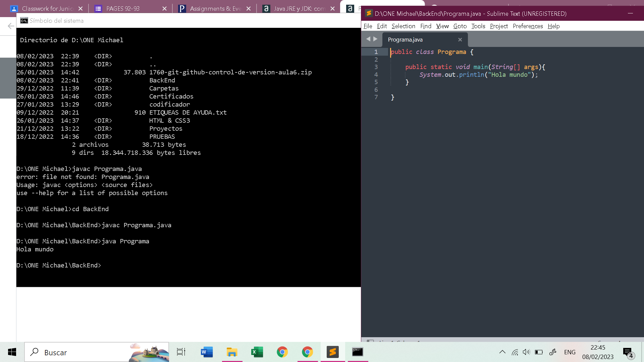Image resolution: width=644 pixels, height=362 pixels.
Task: Open Task View from the taskbar
Action: (181, 352)
